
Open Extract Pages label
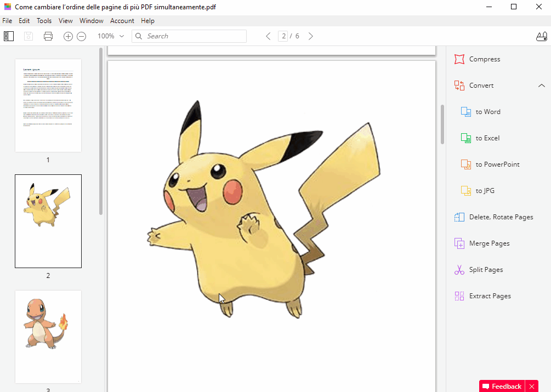(490, 296)
